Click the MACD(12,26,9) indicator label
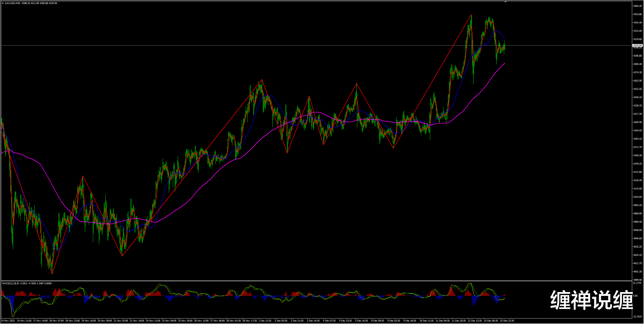This screenshot has height=324, width=644. pyautogui.click(x=11, y=283)
